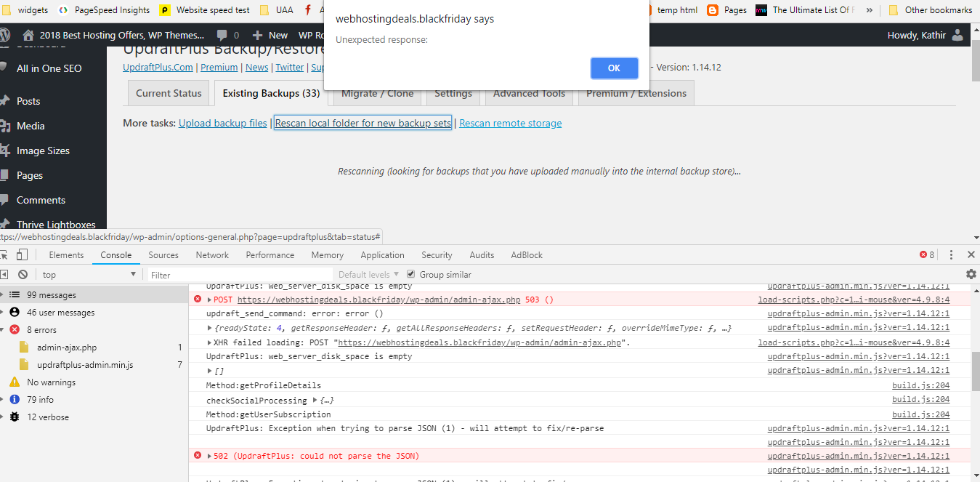Screen dimensions: 980x482
Task: Switch to the DevTools Elements tab
Action: [x=66, y=255]
